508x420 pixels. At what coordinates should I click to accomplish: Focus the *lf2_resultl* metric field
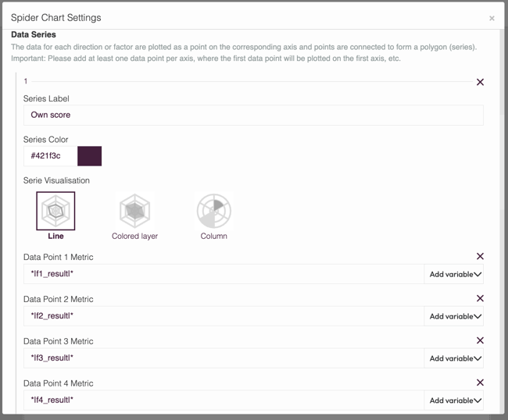coord(224,316)
